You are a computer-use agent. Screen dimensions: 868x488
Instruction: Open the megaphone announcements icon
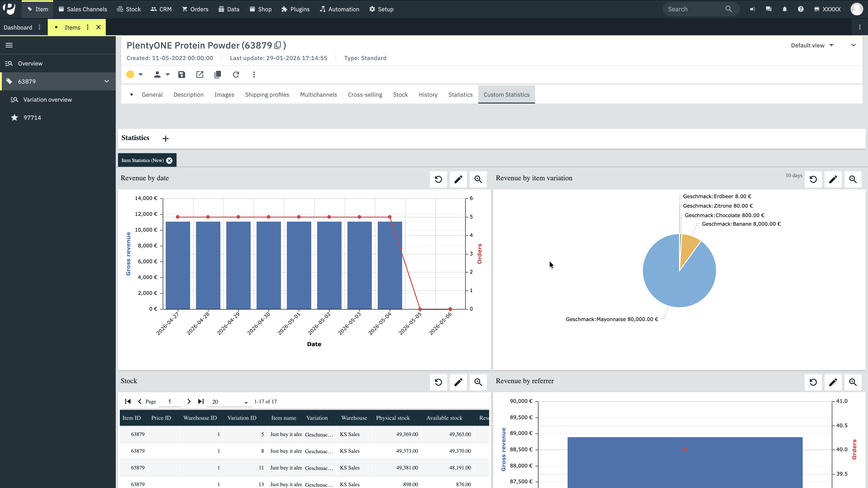752,9
